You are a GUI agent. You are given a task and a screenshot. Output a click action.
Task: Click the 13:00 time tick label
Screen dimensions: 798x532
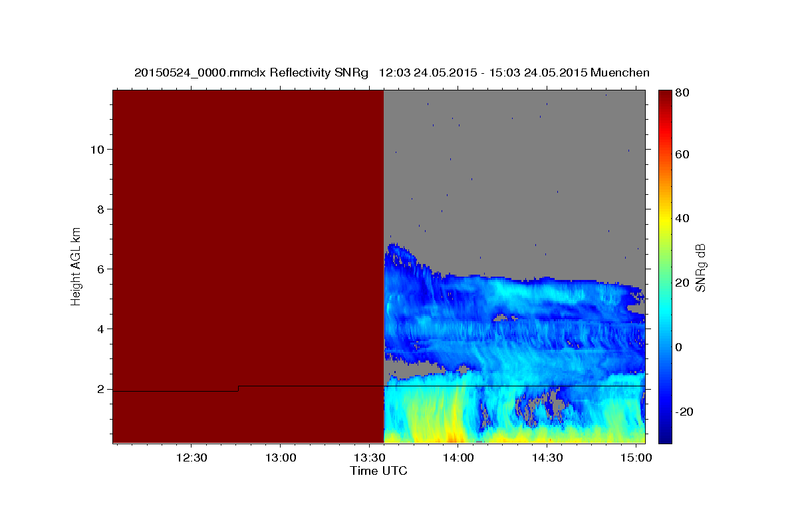pyautogui.click(x=280, y=458)
